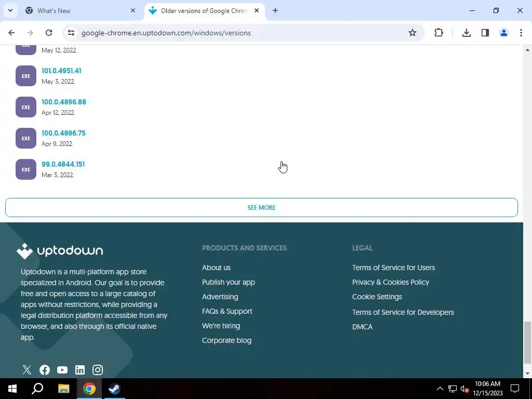Open Steam from the taskbar
The image size is (532, 399).
point(114,389)
